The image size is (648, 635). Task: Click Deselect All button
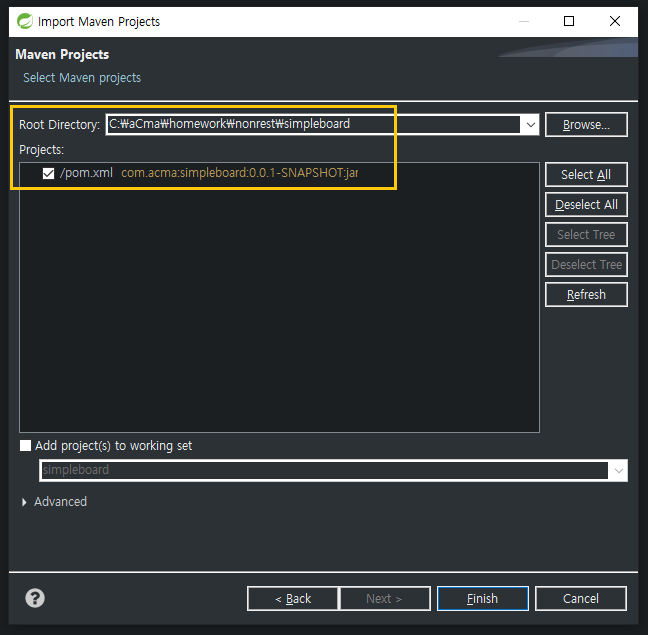click(586, 205)
